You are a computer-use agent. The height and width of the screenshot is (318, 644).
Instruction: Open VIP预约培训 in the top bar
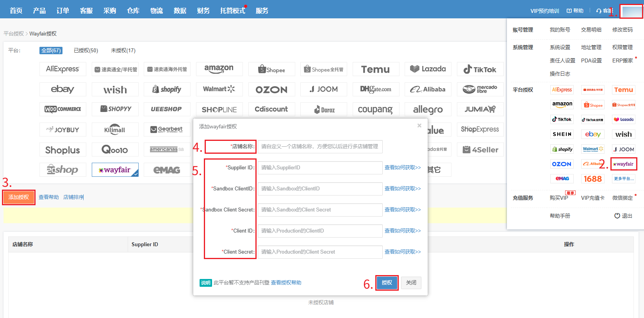(x=545, y=11)
